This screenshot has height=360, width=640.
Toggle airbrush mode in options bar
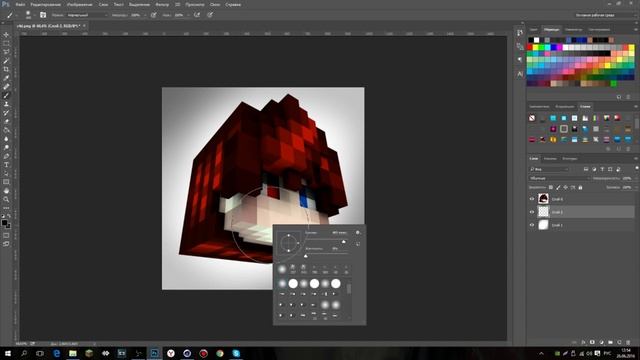point(197,15)
